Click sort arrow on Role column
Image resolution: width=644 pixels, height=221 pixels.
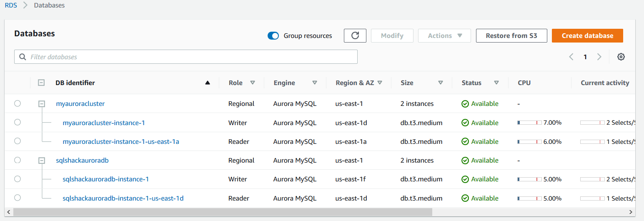coord(252,83)
